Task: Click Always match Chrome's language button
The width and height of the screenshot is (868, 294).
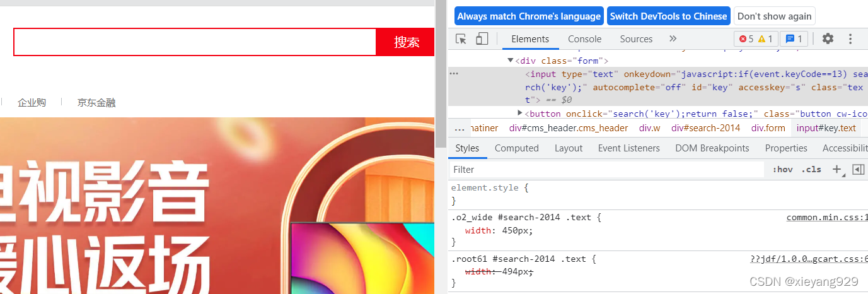Action: point(529,16)
